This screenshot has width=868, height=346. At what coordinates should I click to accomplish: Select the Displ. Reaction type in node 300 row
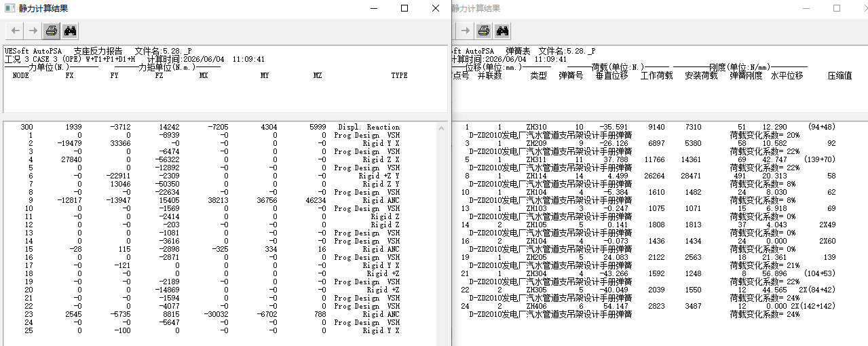pos(369,128)
